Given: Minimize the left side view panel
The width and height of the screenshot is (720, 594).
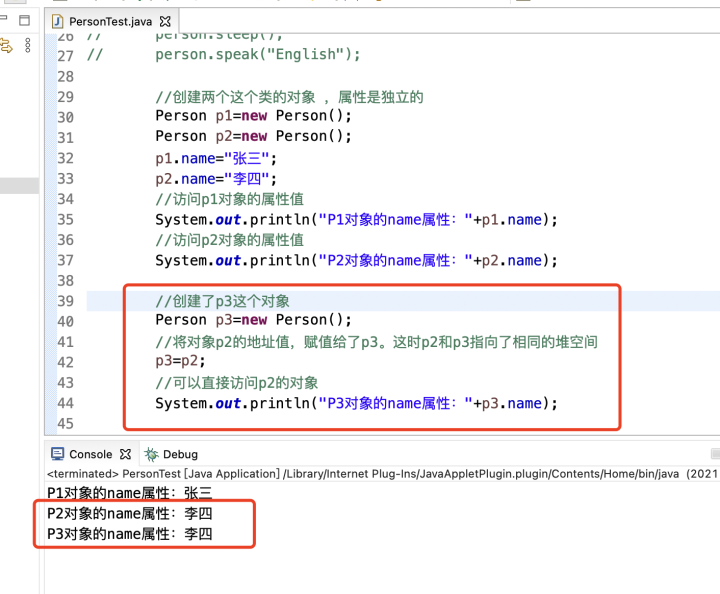Looking at the screenshot, I should pos(3,18).
